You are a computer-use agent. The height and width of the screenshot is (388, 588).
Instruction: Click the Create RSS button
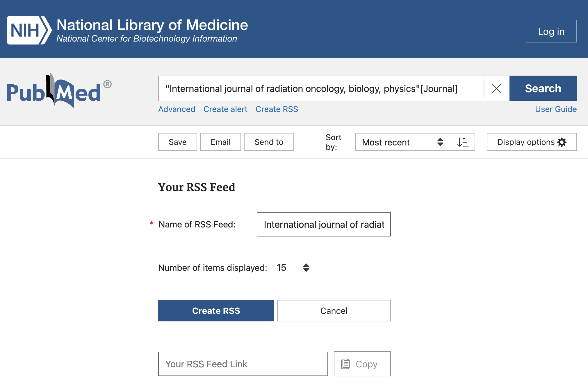click(216, 310)
